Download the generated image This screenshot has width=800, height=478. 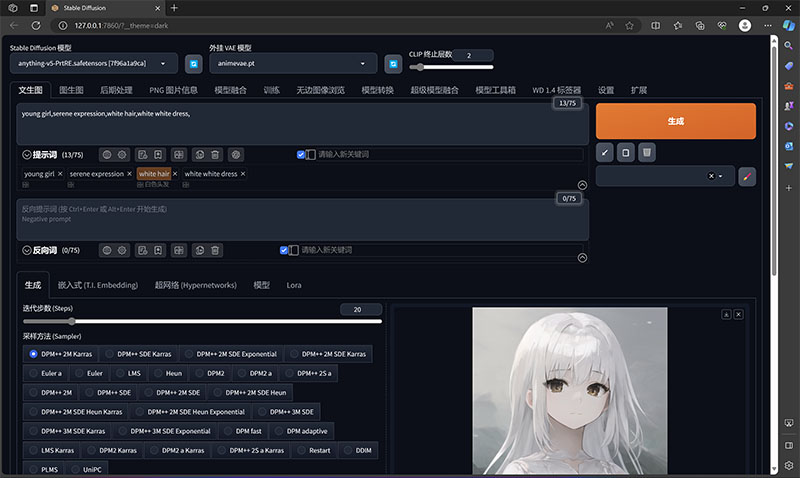(726, 314)
